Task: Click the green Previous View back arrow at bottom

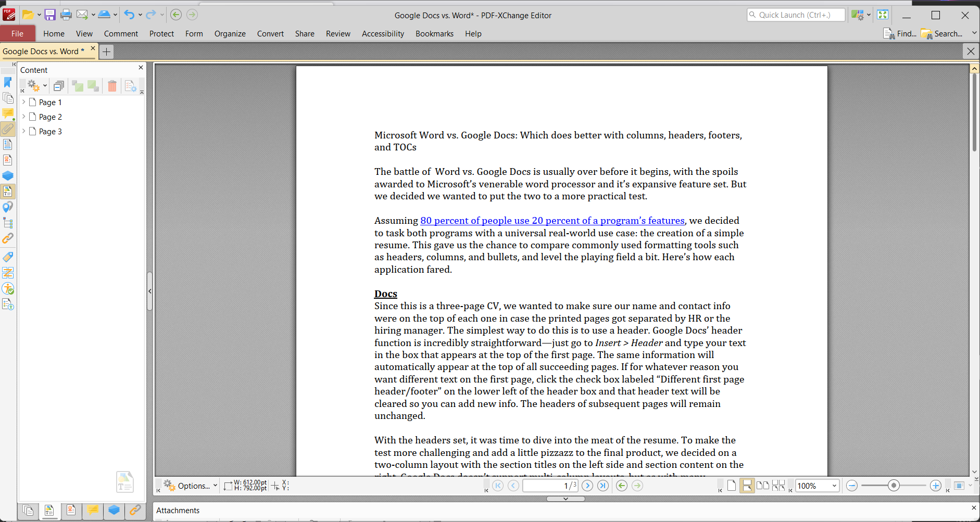Action: (x=622, y=486)
